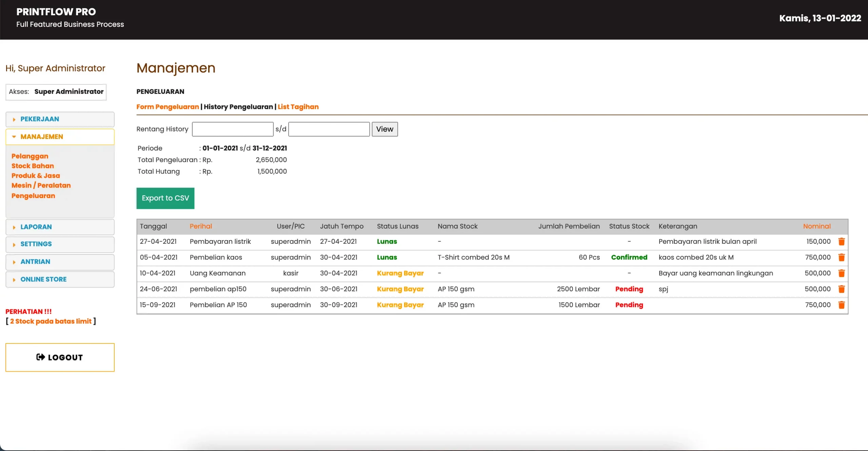Click the Pembayaran listrik bulan april note

tap(707, 241)
